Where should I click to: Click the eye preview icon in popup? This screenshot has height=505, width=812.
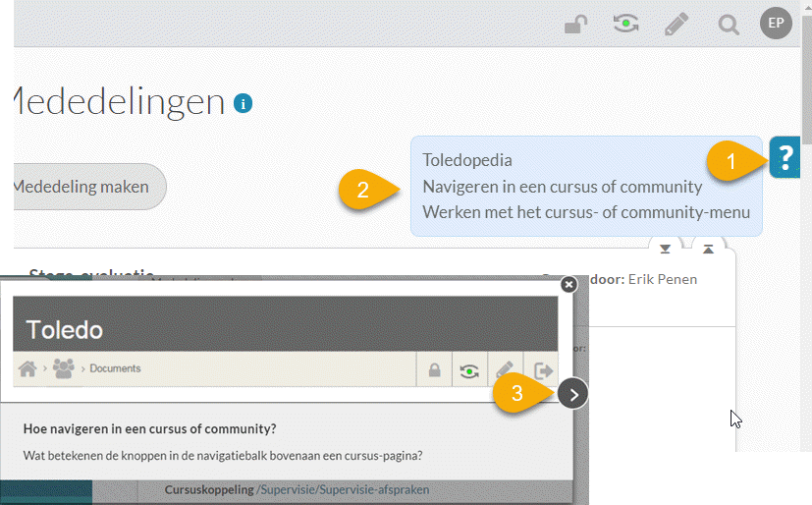click(x=469, y=370)
